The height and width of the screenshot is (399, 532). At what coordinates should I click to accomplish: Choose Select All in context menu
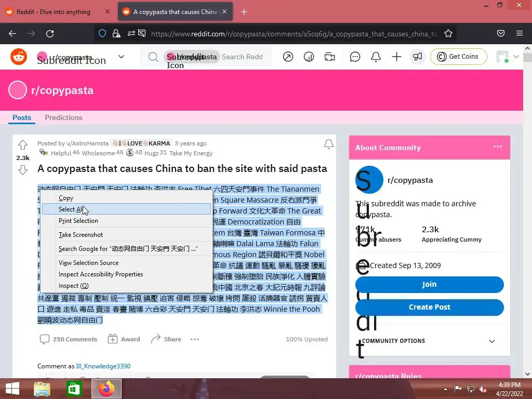point(126,209)
